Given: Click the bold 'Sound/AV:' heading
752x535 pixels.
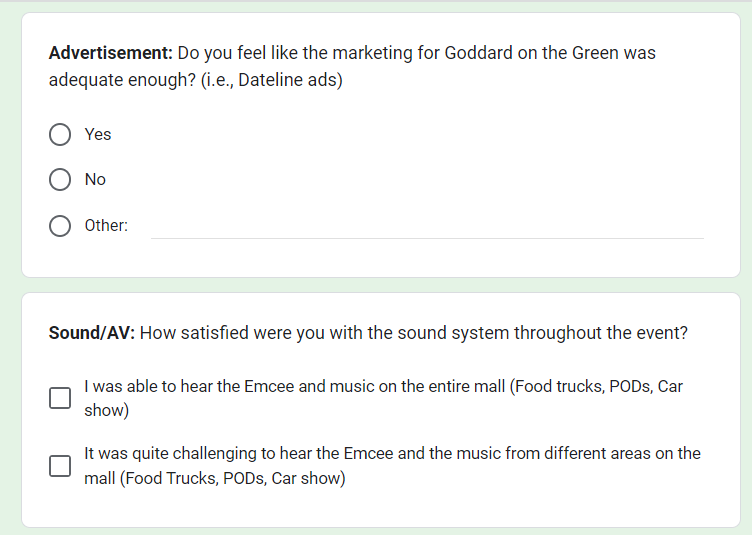Looking at the screenshot, I should (x=92, y=333).
